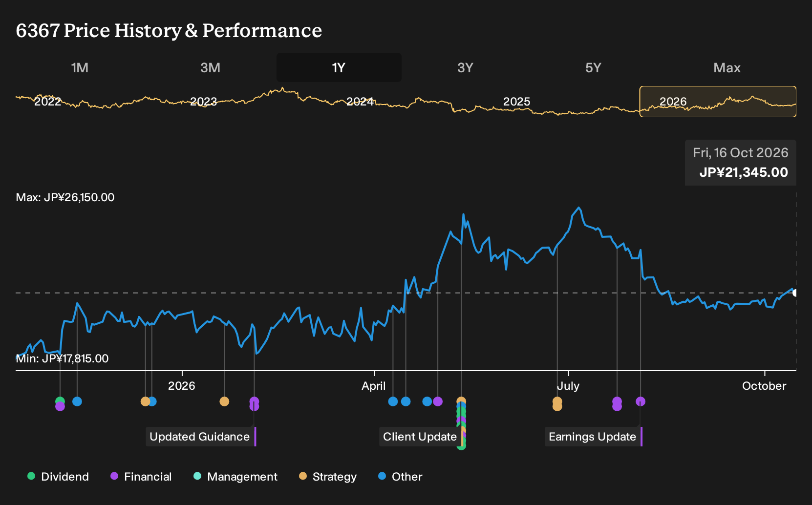Click the orange Strategy marker between 2026 and Updated Guidance

tap(224, 401)
